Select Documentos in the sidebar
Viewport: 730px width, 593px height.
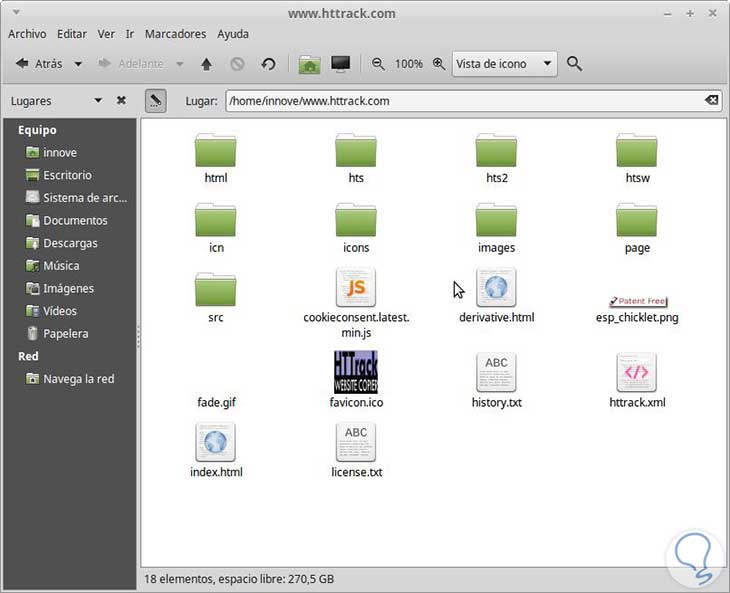point(70,220)
